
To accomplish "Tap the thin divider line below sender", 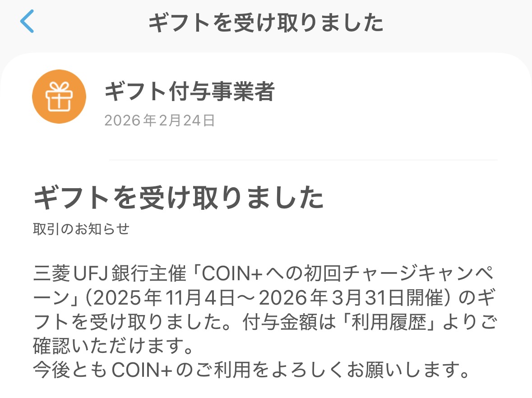I will pos(303,160).
